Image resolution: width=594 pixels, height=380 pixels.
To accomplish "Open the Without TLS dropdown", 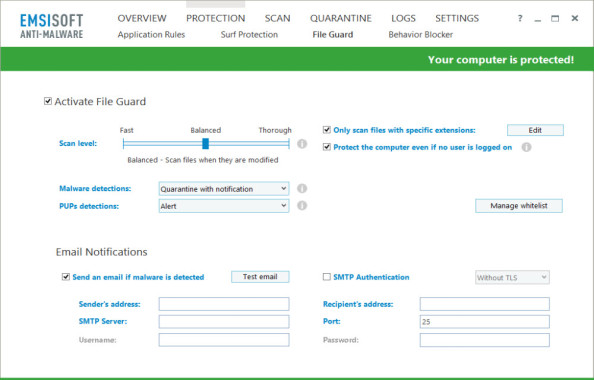I will [512, 277].
